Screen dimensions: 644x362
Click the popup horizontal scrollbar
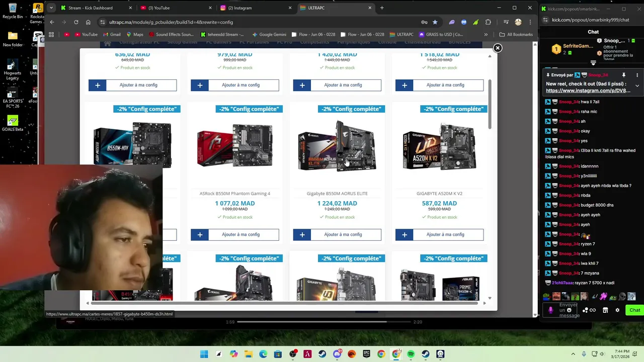point(284,303)
